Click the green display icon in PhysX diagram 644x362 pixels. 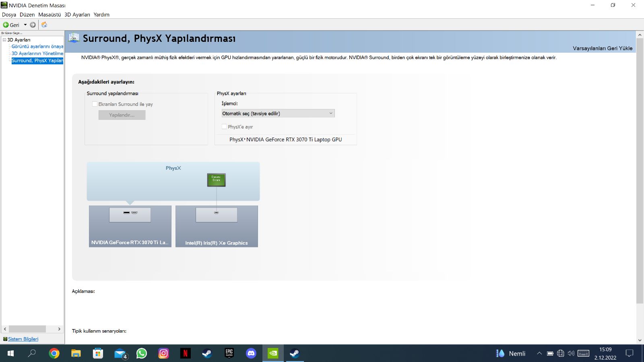217,180
